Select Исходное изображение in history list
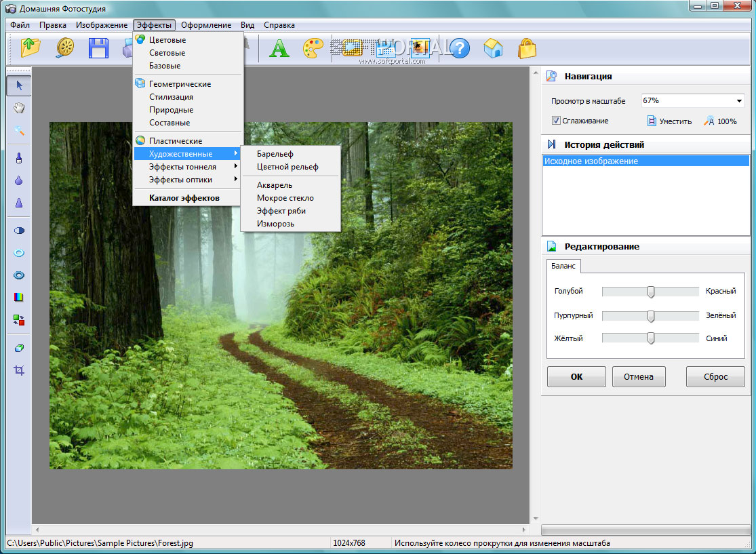The width and height of the screenshot is (756, 554). tap(591, 161)
